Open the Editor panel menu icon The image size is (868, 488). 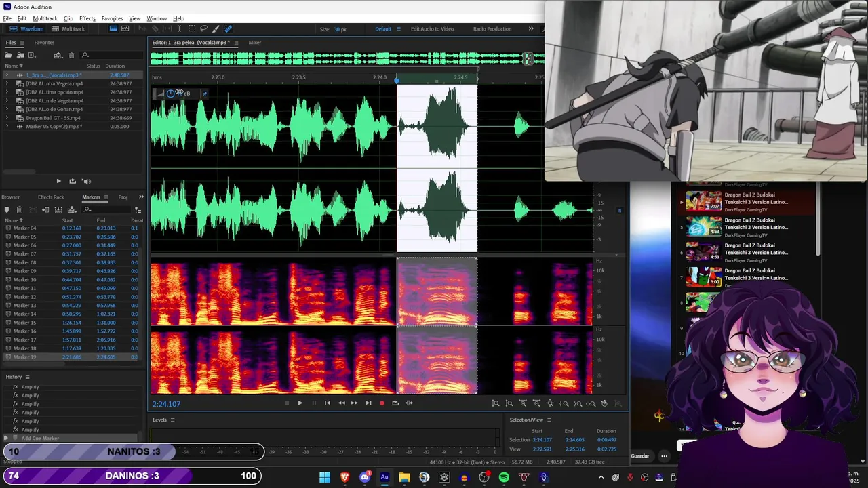[236, 43]
